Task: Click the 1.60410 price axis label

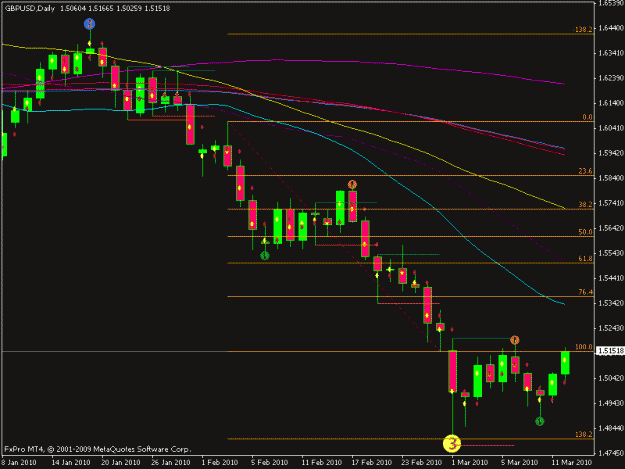Action: (x=610, y=128)
